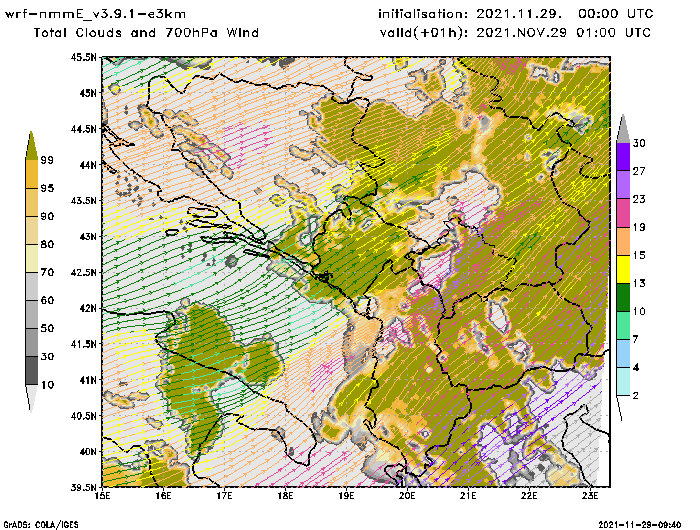Click the gray arrow atop wind legend
This screenshot has height=530, width=700.
coord(623,129)
